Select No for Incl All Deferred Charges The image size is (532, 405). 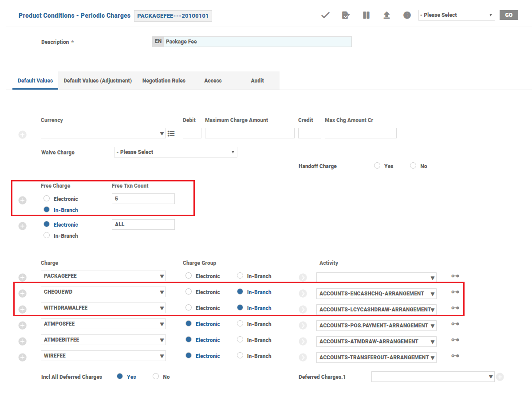(x=156, y=376)
